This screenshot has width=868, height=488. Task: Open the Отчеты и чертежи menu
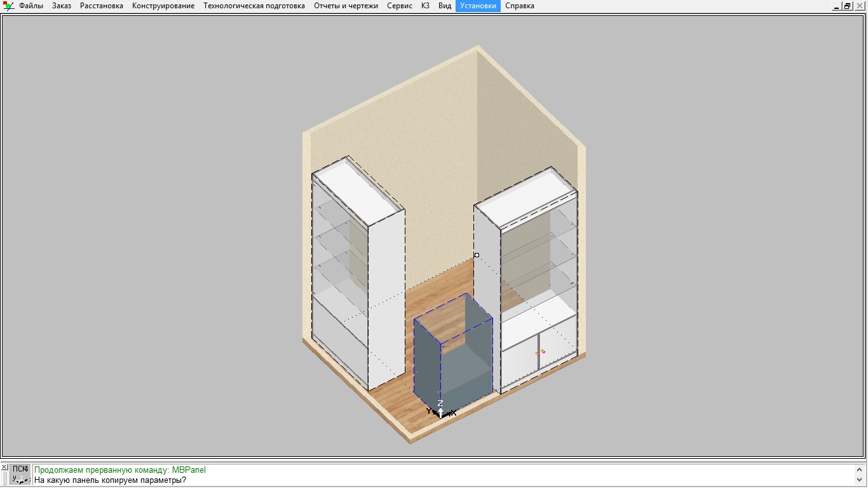(x=346, y=6)
